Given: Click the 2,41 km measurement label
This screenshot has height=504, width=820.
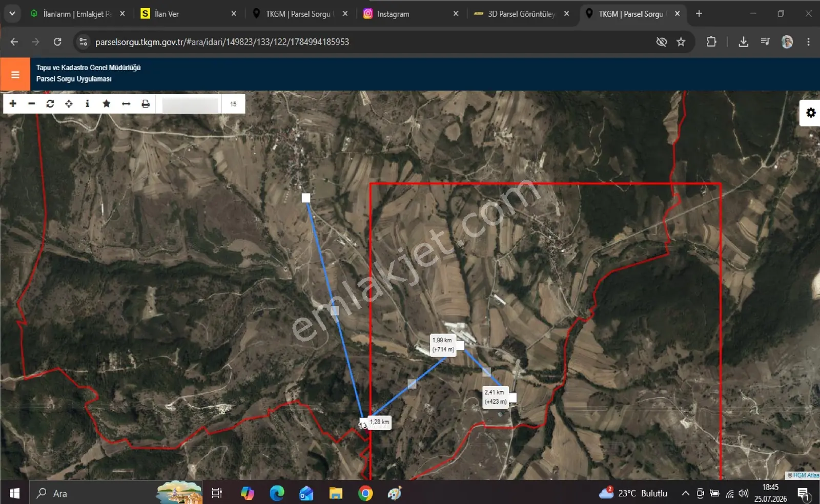Looking at the screenshot, I should [495, 397].
